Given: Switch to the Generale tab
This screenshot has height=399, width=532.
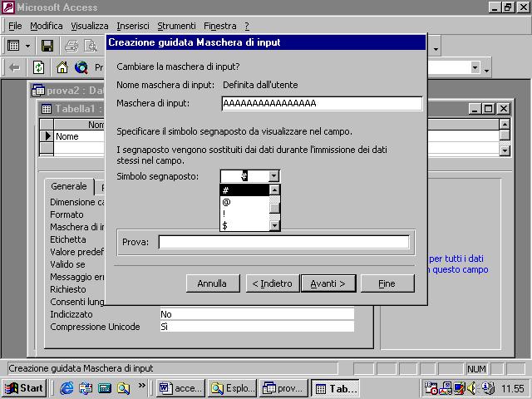Looking at the screenshot, I should (x=69, y=186).
